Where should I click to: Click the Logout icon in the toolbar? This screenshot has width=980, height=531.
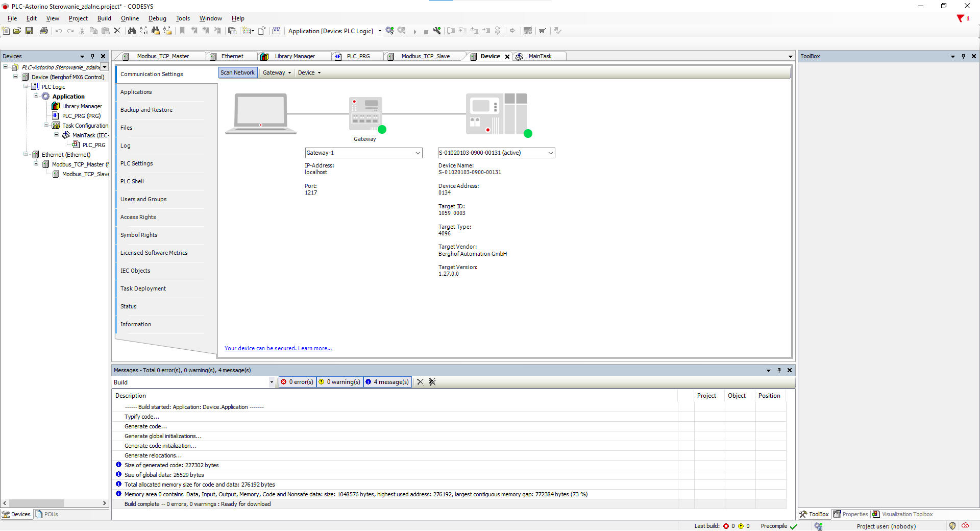pos(402,31)
